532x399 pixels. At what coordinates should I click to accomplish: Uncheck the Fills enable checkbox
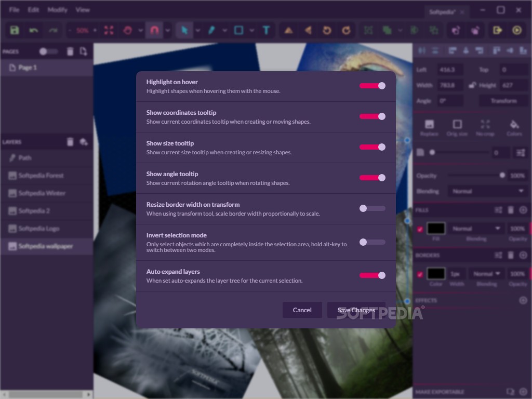(x=420, y=229)
